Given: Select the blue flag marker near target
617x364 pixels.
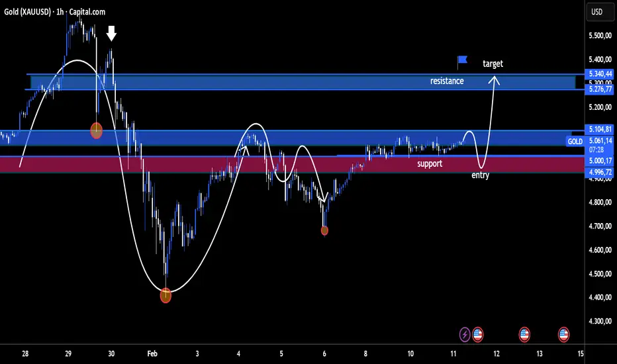Looking at the screenshot, I should tap(462, 61).
